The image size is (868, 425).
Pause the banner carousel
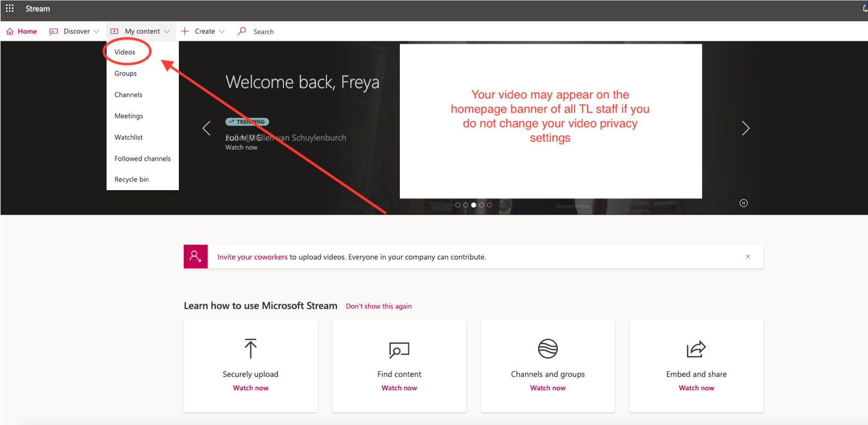(x=744, y=203)
